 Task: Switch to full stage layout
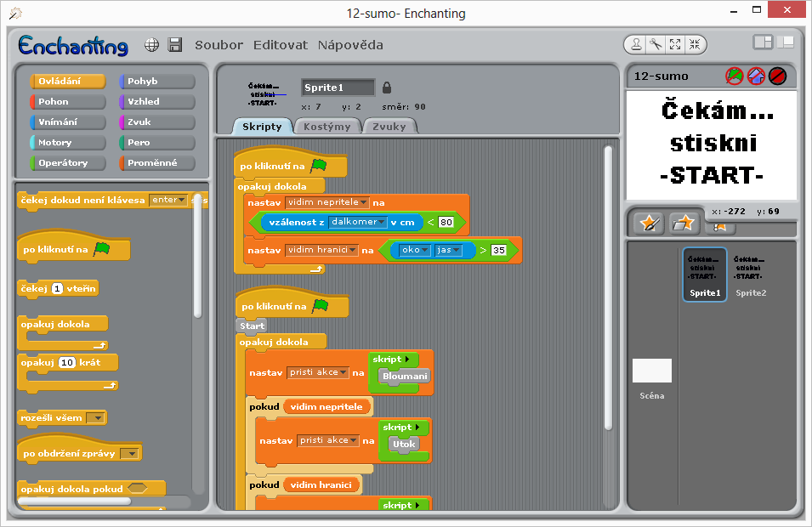[785, 42]
